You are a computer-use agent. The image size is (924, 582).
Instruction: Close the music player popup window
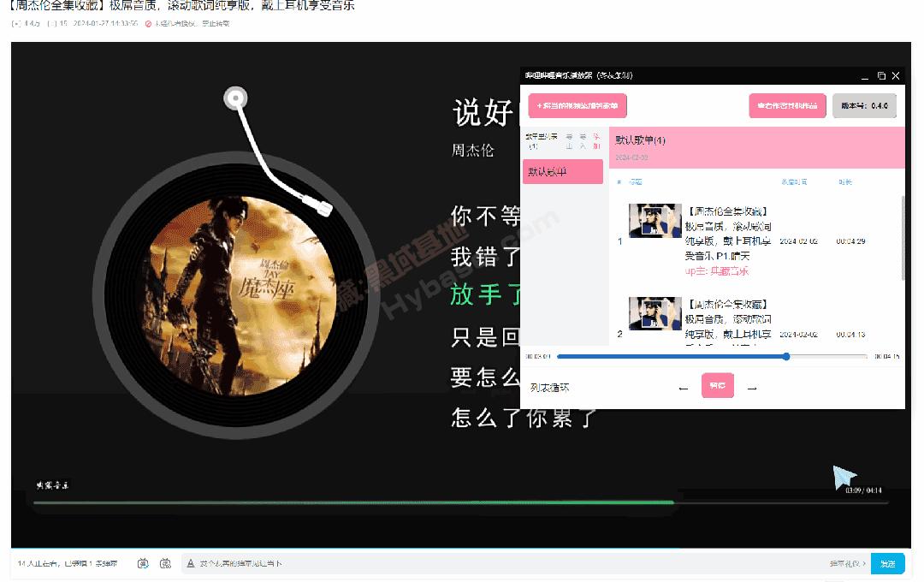pos(896,76)
